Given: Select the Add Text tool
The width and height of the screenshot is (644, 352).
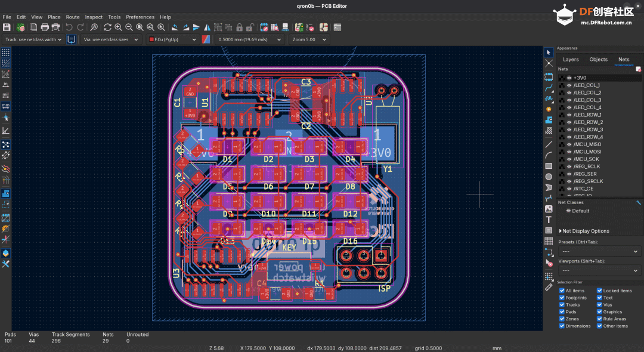Looking at the screenshot, I should (x=549, y=220).
